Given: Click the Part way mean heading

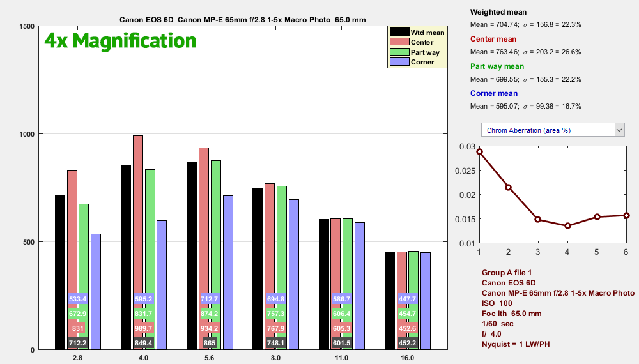Looking at the screenshot, I should pos(497,66).
